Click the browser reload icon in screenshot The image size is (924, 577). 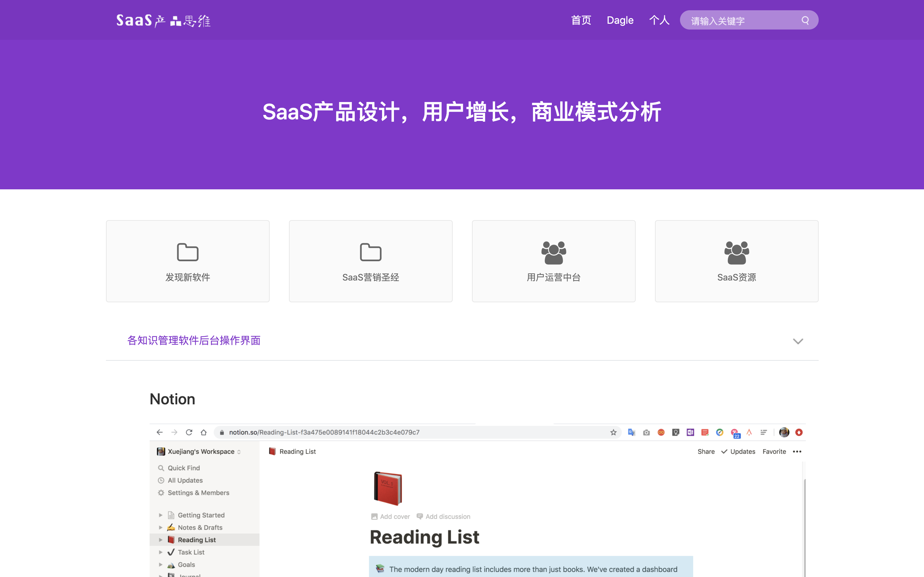click(189, 432)
